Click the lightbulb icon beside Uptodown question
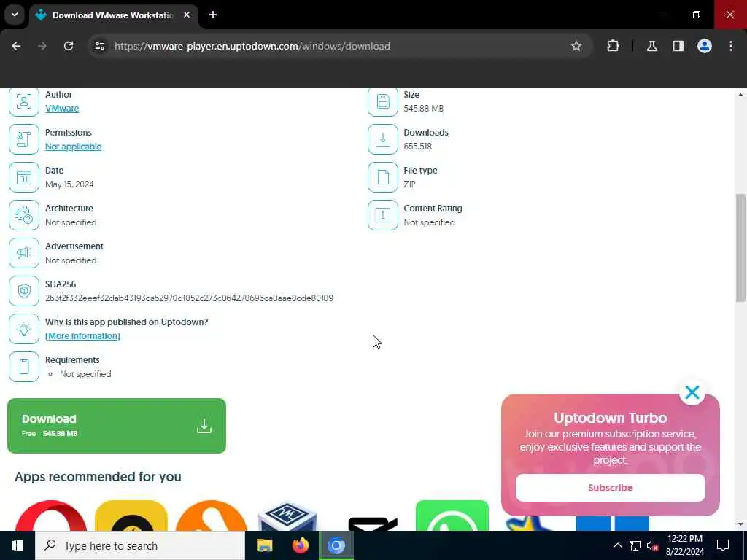Viewport: 747px width, 560px height. click(24, 329)
